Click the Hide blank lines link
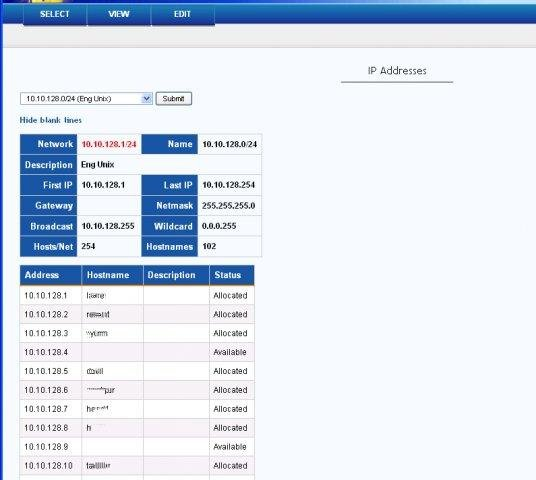 51,120
